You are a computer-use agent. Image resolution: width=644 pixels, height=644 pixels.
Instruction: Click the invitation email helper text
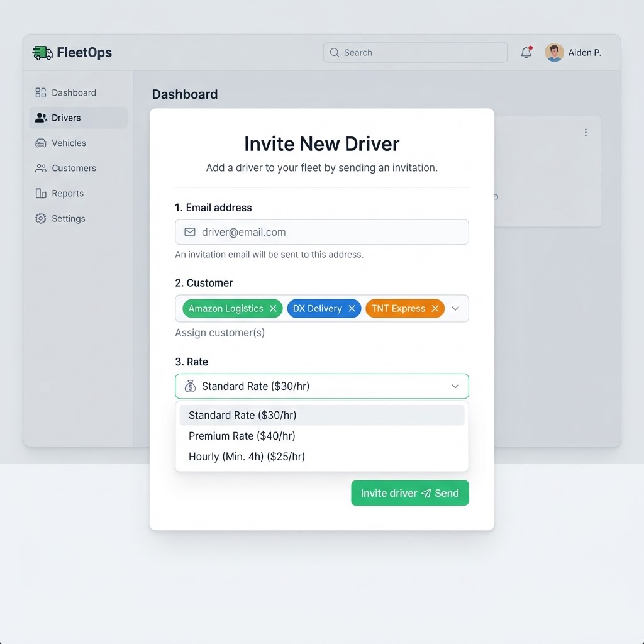click(269, 255)
